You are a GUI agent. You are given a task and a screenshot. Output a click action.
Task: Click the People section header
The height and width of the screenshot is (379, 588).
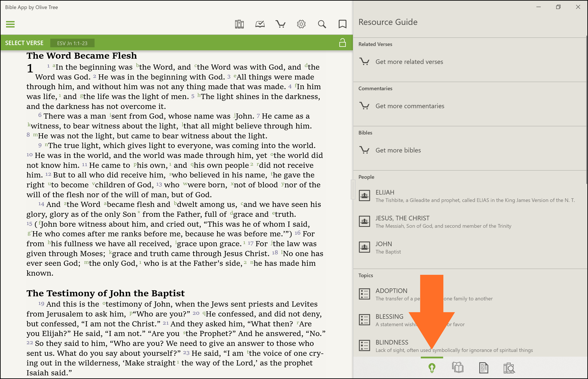[x=366, y=177]
